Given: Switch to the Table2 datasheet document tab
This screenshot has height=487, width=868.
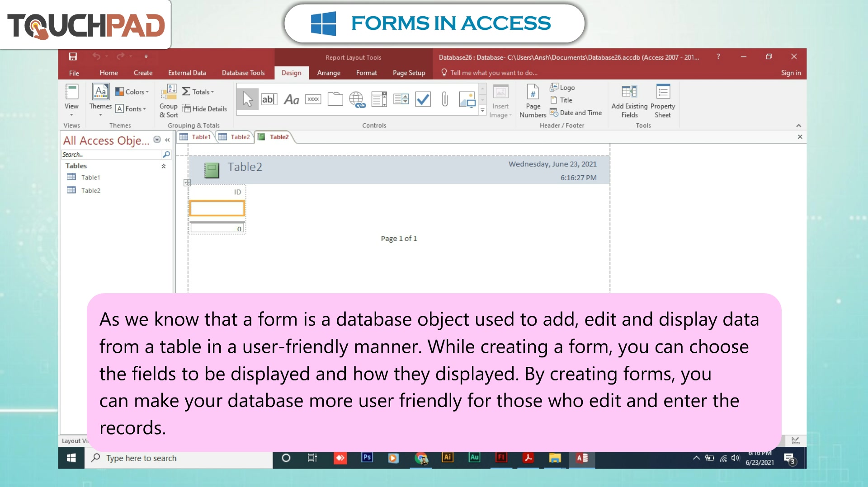Looking at the screenshot, I should (x=235, y=137).
